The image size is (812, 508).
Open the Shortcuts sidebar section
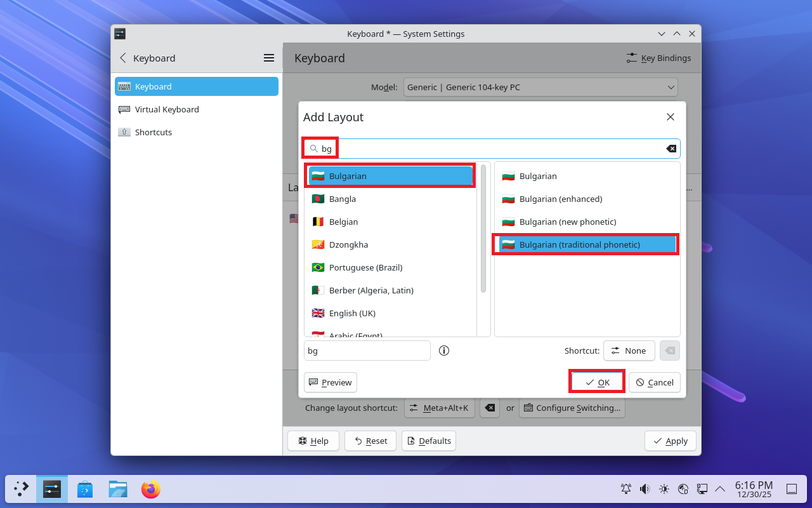pos(154,132)
